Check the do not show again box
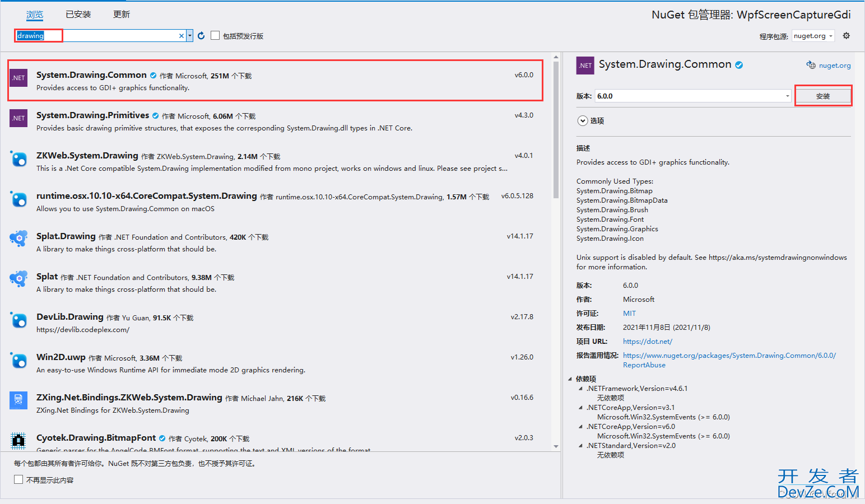 (x=18, y=479)
